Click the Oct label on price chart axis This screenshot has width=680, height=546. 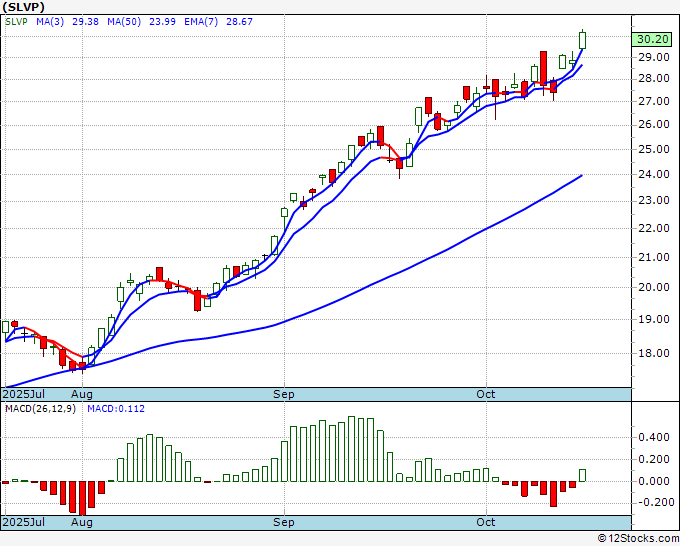485,394
